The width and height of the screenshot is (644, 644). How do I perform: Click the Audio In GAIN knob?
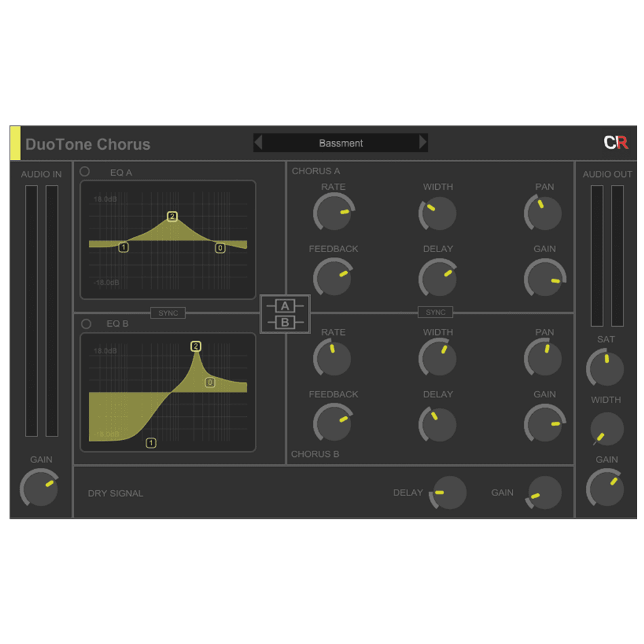click(40, 487)
